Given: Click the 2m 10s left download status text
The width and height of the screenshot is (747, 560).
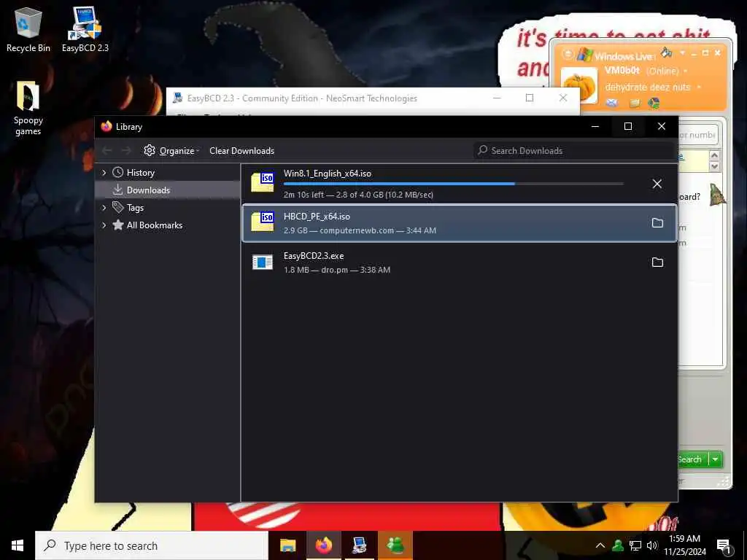Looking at the screenshot, I should pos(303,195).
